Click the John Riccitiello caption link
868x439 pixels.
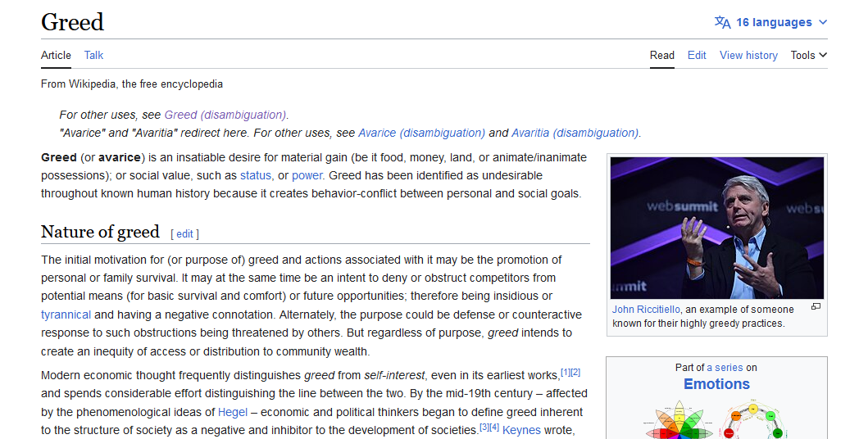[x=646, y=310]
